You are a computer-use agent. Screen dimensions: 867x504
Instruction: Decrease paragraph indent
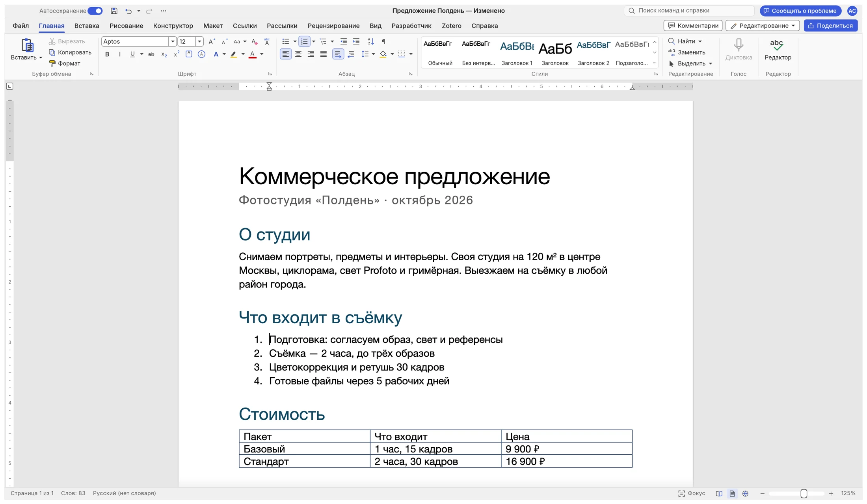pyautogui.click(x=344, y=41)
